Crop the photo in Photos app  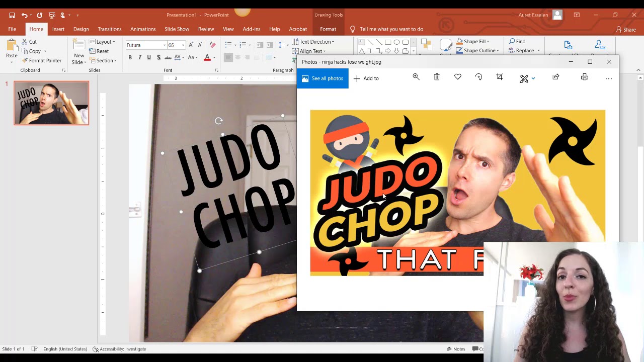(500, 77)
